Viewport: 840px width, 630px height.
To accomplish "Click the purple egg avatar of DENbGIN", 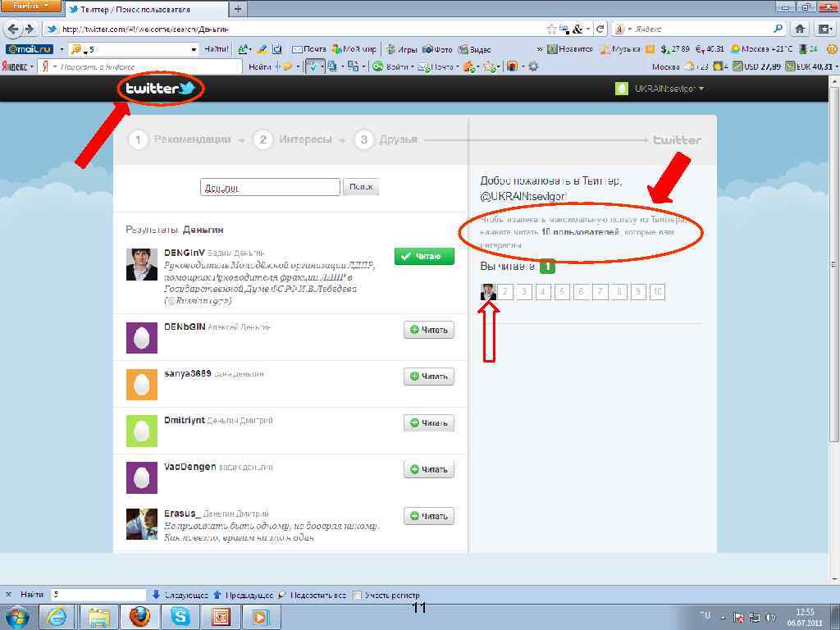I will (x=141, y=337).
